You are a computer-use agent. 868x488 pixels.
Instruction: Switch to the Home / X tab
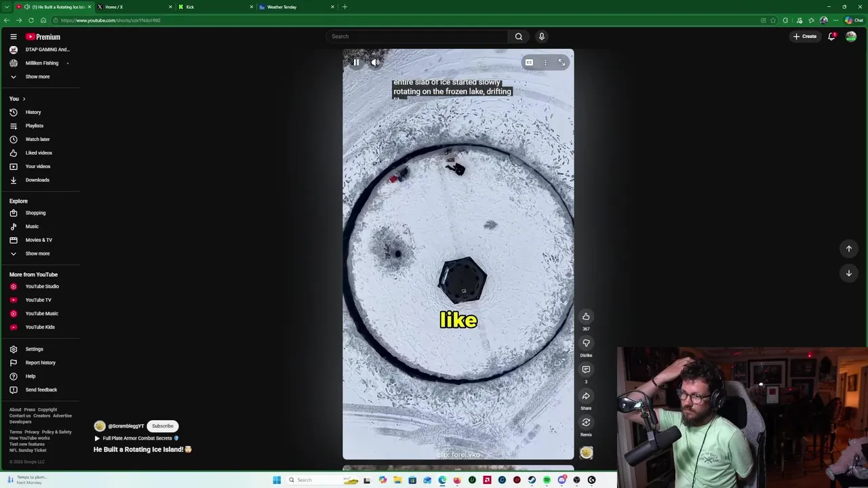pyautogui.click(x=134, y=7)
